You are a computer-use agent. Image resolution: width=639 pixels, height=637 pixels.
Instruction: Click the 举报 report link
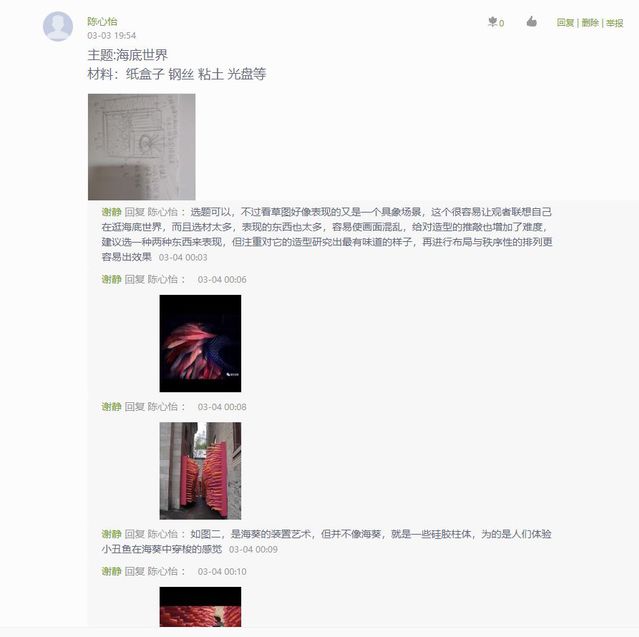614,23
